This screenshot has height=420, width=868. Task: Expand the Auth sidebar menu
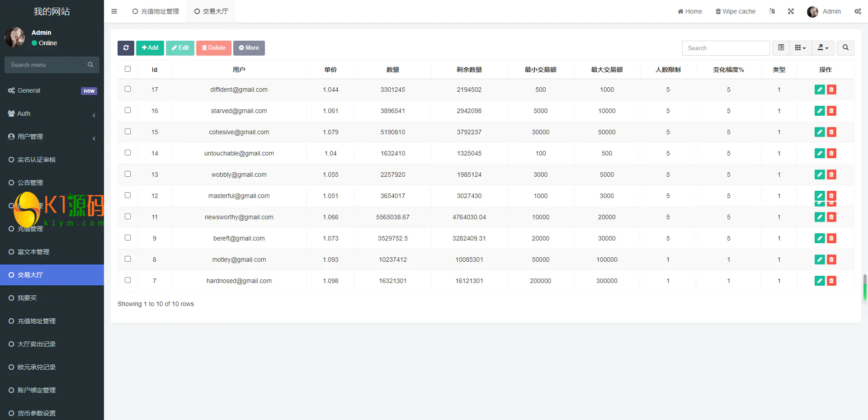52,113
